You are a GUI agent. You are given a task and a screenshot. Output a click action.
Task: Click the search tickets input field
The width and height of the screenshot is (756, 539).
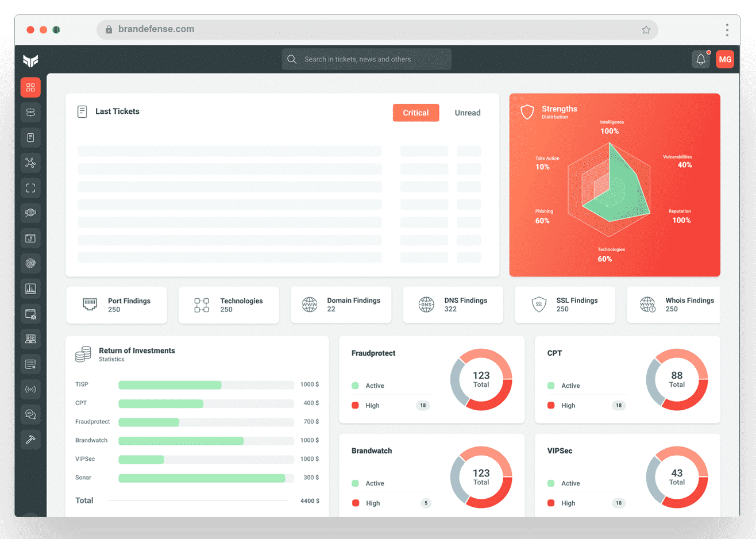[x=367, y=59]
